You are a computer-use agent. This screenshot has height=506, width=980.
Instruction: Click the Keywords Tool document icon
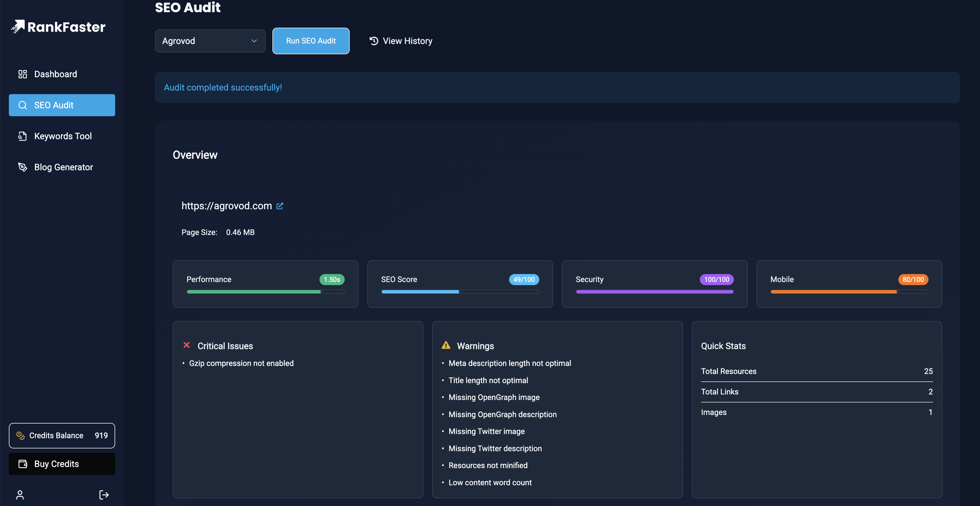click(x=22, y=136)
